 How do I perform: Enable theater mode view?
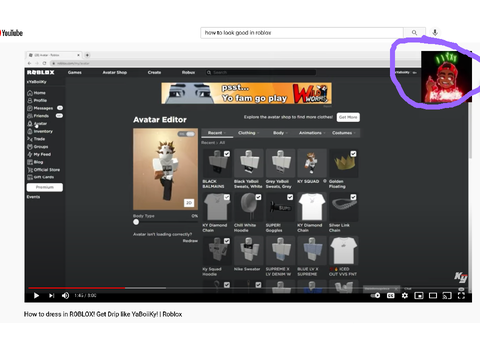coord(433,296)
